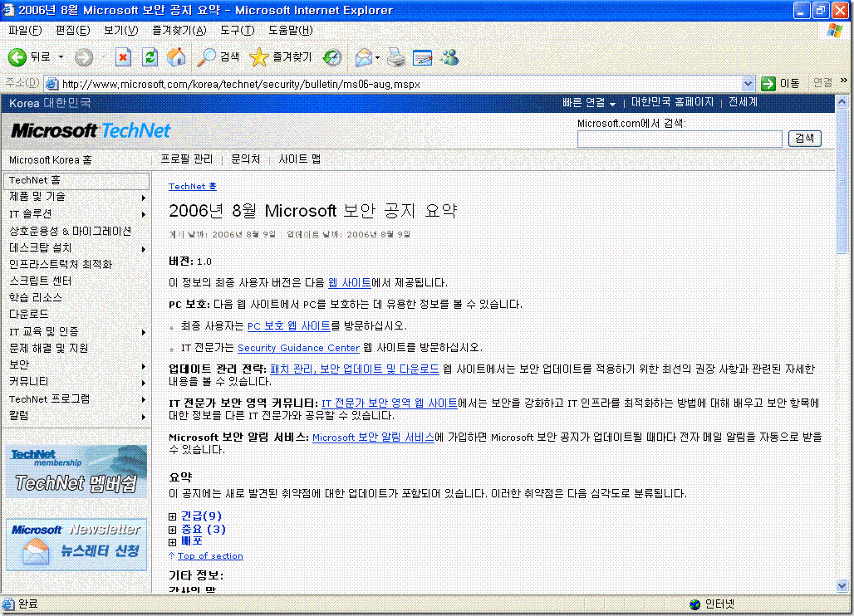Open IT 전문가 보안 영역 웹 사이트 link

point(390,403)
